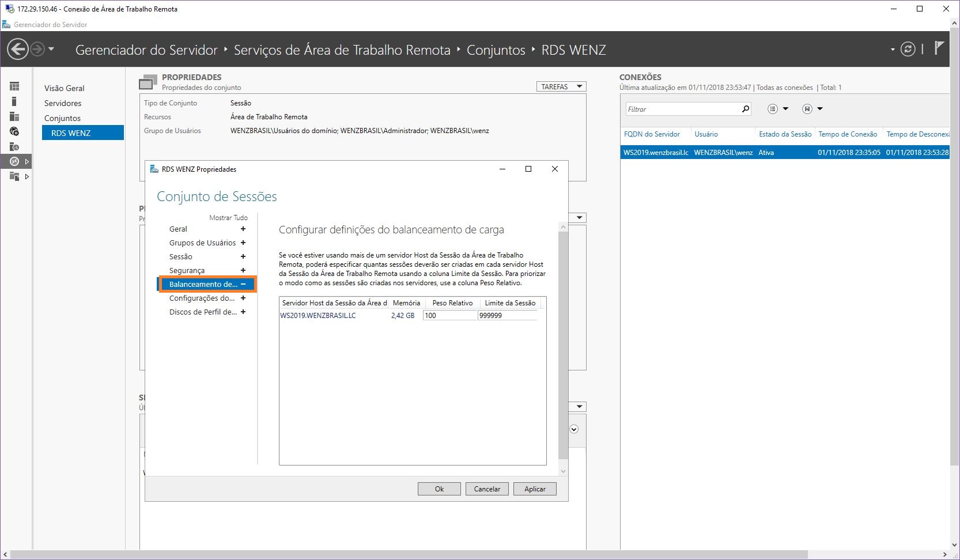The image size is (960, 560).
Task: Open the server-with-globe role icon in the sidebar
Action: click(x=14, y=146)
